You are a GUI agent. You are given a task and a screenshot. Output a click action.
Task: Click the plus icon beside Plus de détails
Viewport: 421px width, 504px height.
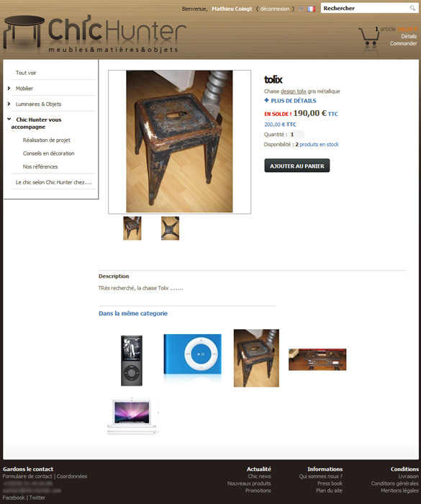pyautogui.click(x=266, y=100)
